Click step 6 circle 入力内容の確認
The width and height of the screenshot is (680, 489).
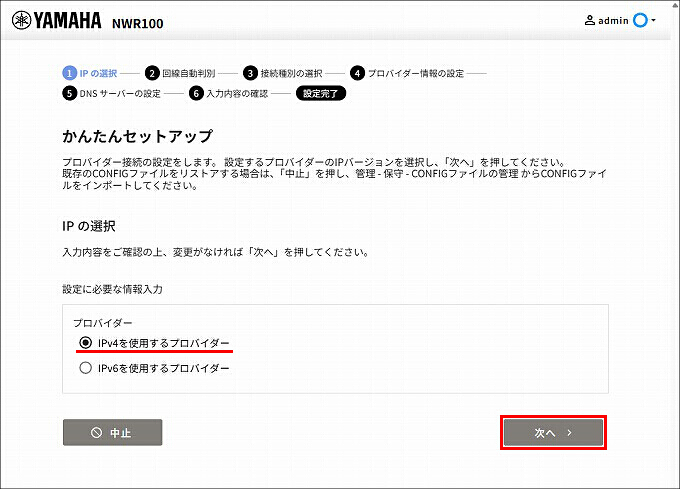point(196,93)
